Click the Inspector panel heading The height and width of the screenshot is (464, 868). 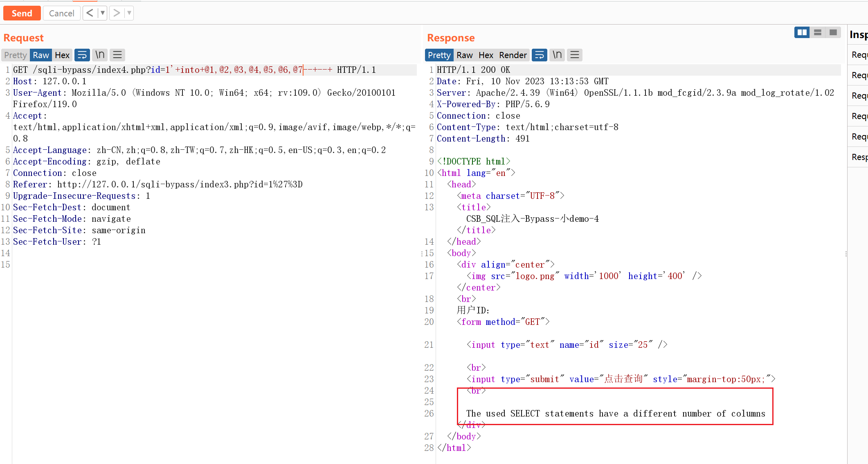pos(858,34)
